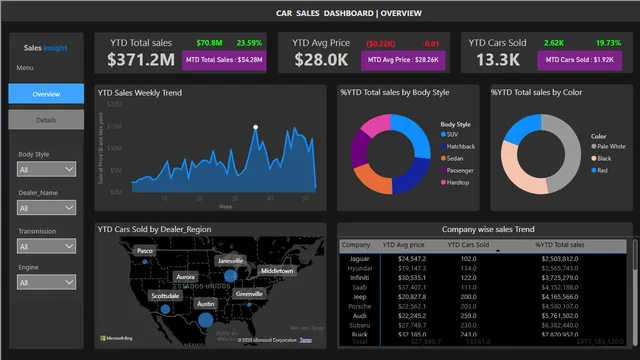Sort table by %YTD Total sales header

(560, 245)
